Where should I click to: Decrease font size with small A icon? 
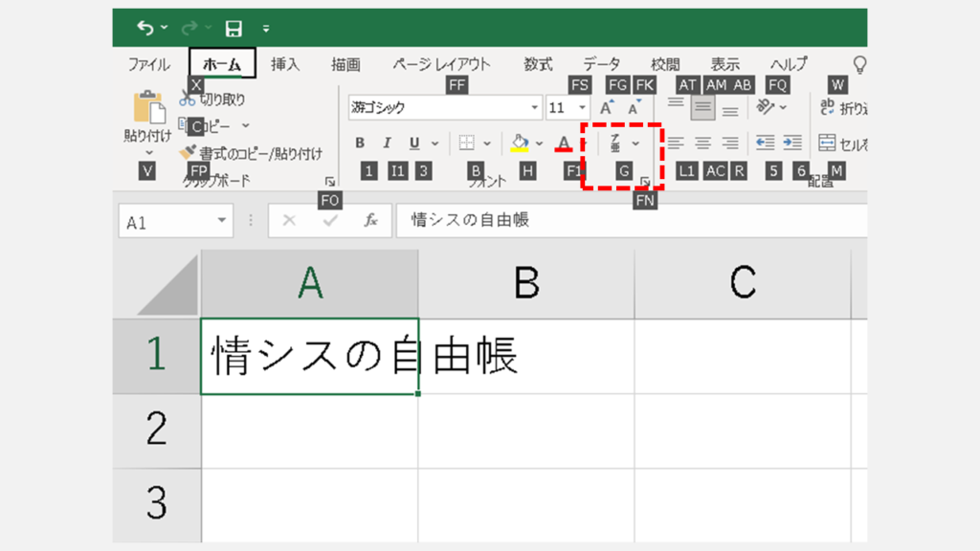click(635, 107)
